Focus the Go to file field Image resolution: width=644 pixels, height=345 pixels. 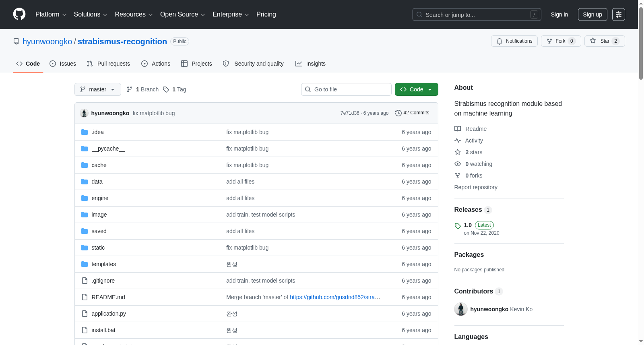346,89
